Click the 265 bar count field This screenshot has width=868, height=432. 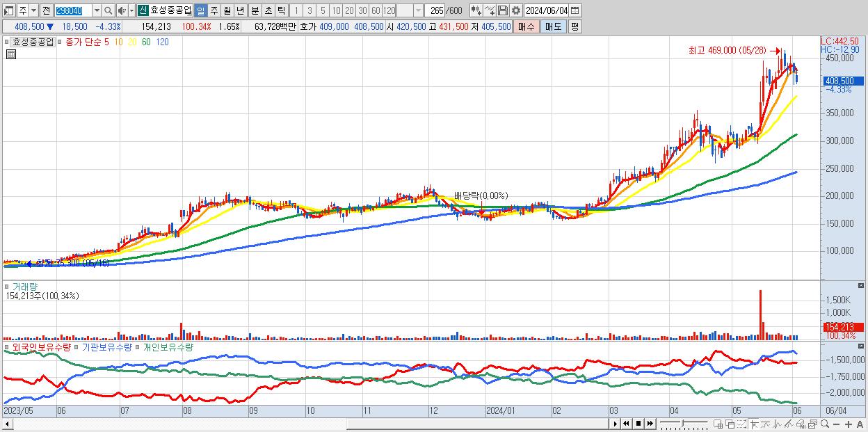pyautogui.click(x=434, y=10)
